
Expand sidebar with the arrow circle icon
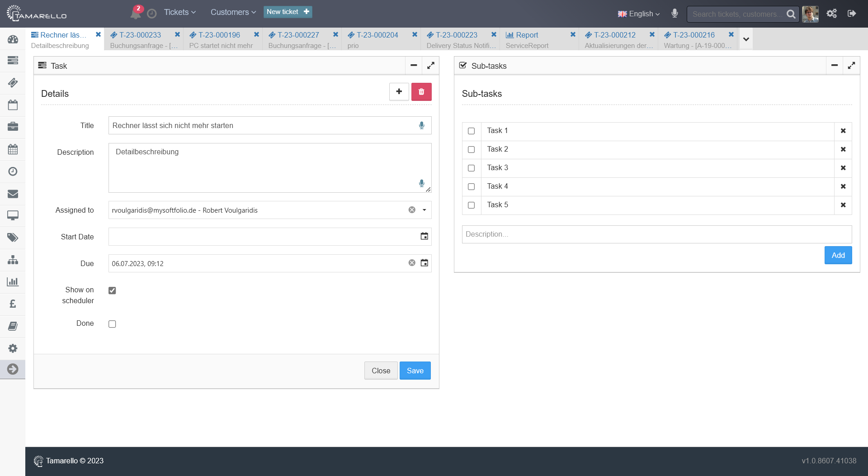13,369
